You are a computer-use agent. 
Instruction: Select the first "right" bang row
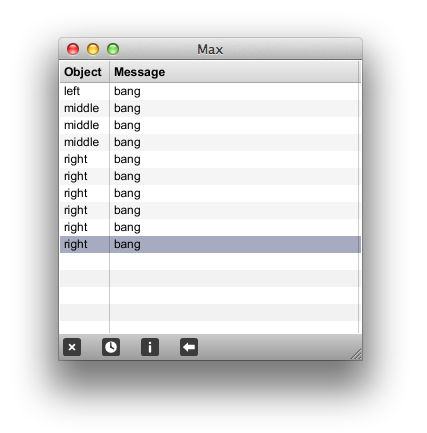[210, 159]
